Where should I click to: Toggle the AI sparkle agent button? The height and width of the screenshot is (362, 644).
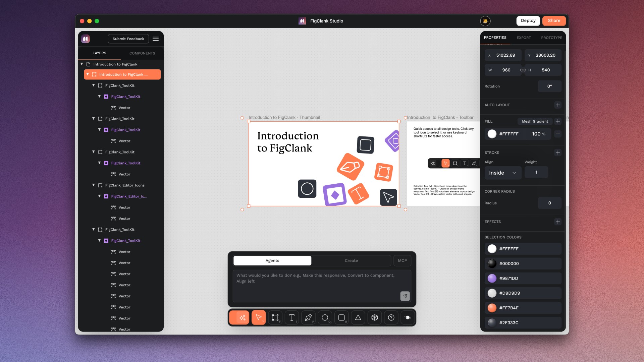[242, 317]
